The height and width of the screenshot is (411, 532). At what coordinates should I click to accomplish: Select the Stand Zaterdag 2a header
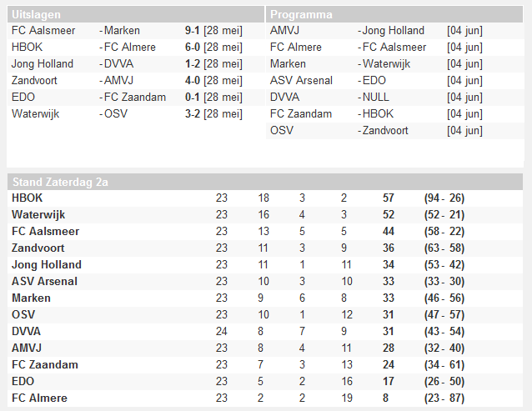60,181
